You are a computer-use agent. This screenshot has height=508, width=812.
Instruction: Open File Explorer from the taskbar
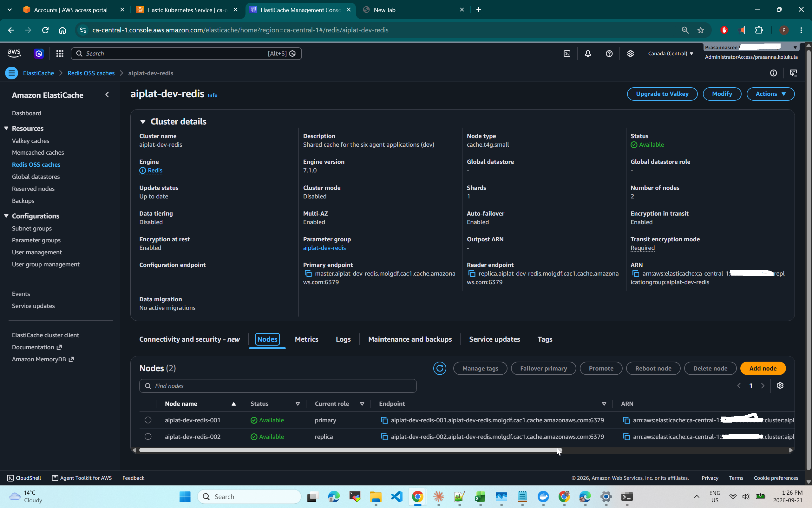[376, 497]
